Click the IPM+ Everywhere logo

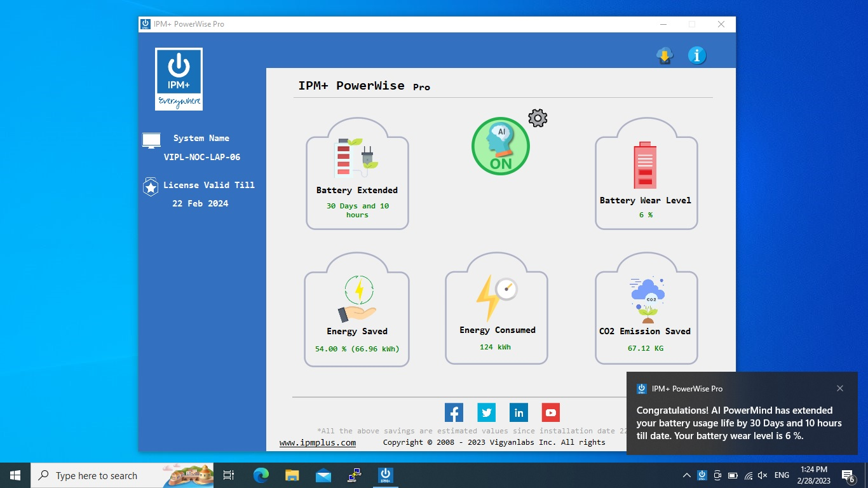pyautogui.click(x=179, y=79)
